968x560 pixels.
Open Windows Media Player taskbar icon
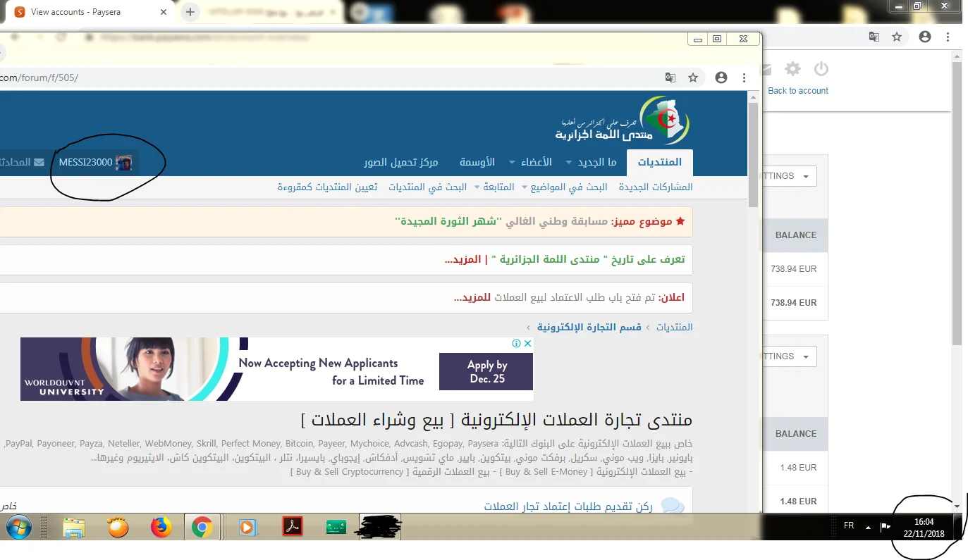pyautogui.click(x=247, y=527)
